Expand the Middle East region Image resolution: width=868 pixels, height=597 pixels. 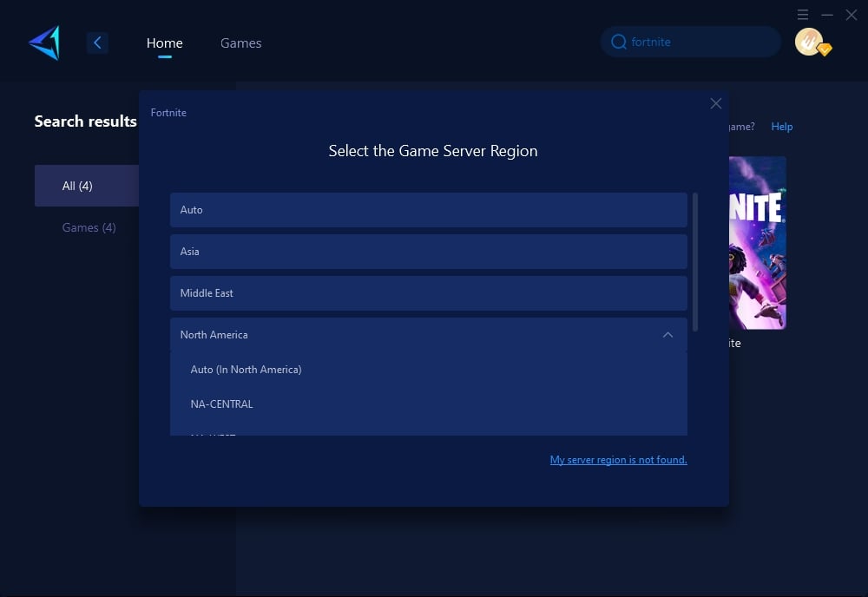tap(428, 293)
